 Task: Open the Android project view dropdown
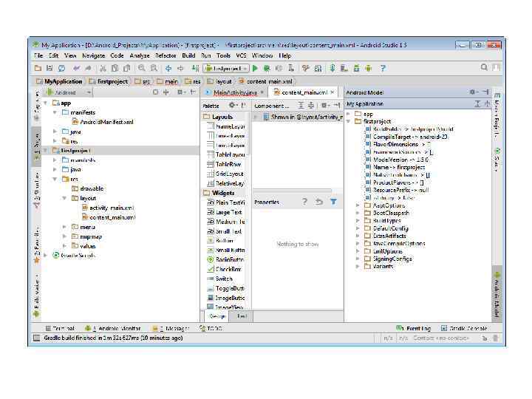pyautogui.click(x=69, y=92)
